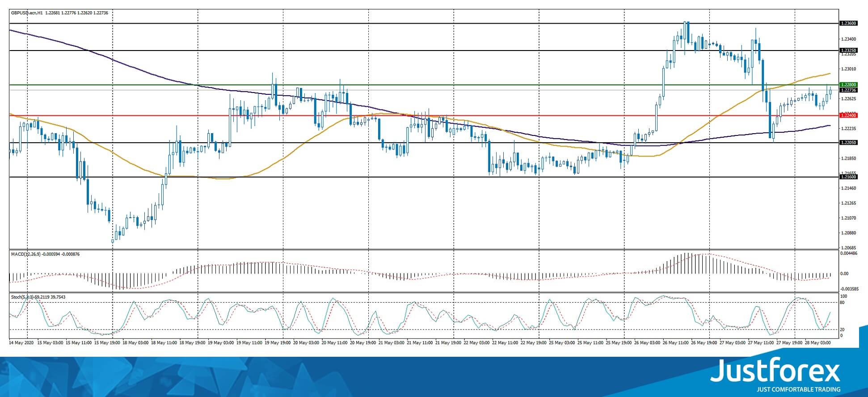Click the 27 May 19:00 time label
Viewport: 868px width, 397px height.
click(790, 342)
